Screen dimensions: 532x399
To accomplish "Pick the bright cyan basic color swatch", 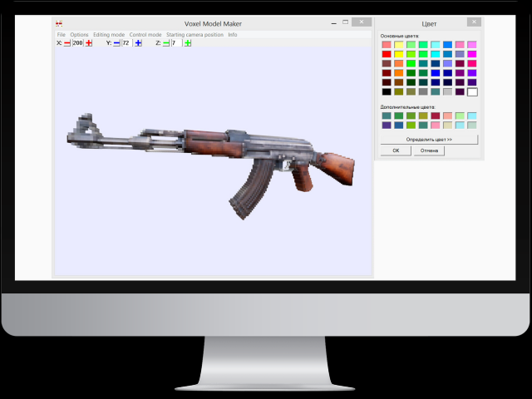I will click(436, 54).
